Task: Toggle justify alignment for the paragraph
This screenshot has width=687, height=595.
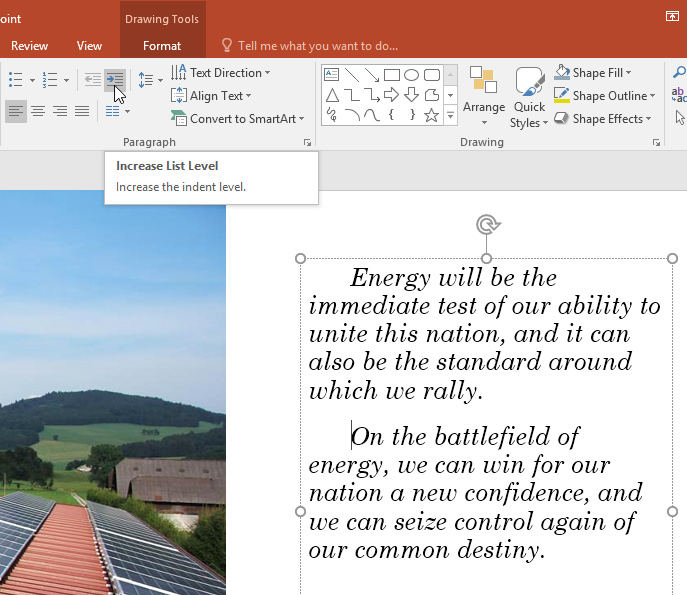Action: coord(82,111)
